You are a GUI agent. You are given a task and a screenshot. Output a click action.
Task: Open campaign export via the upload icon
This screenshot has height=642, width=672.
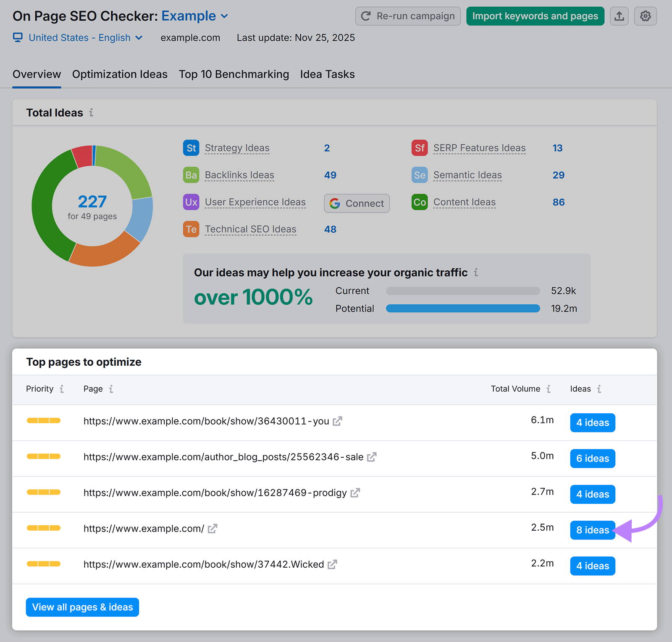[x=619, y=16]
